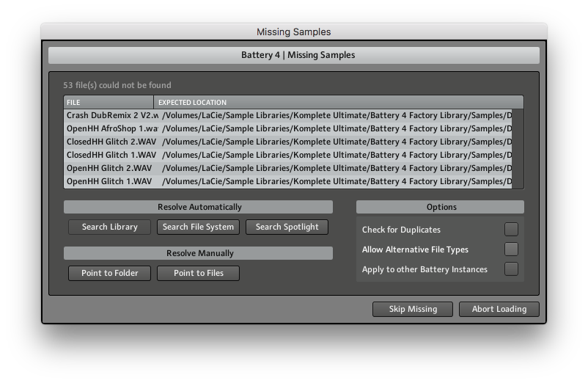This screenshot has height=383, width=588.
Task: Toggle Allow Alternative File Types checkbox
Action: [511, 249]
